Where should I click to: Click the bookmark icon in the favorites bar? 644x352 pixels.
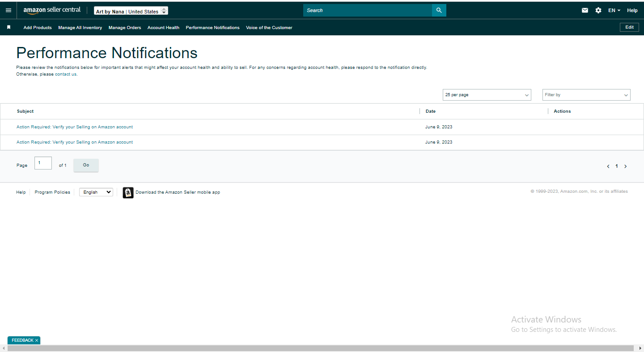coord(8,27)
